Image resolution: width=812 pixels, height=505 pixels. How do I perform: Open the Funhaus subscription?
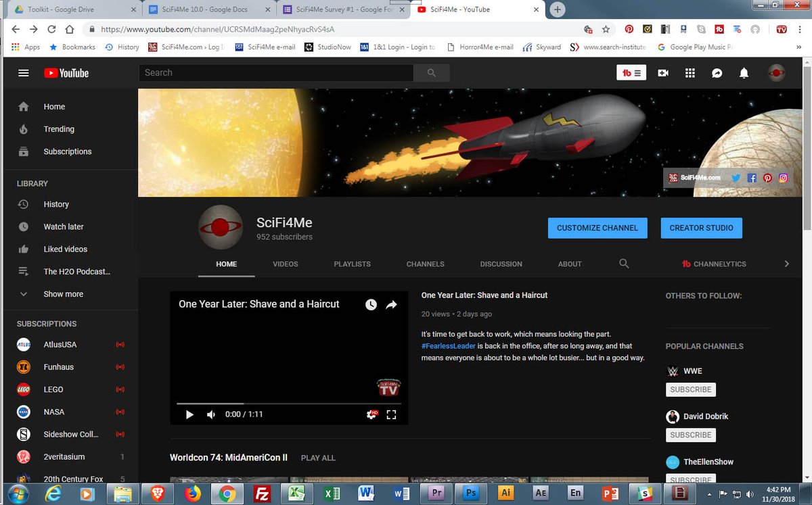tap(70, 366)
